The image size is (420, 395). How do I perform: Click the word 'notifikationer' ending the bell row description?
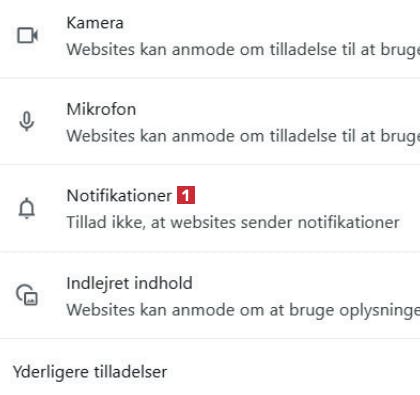pos(348,222)
